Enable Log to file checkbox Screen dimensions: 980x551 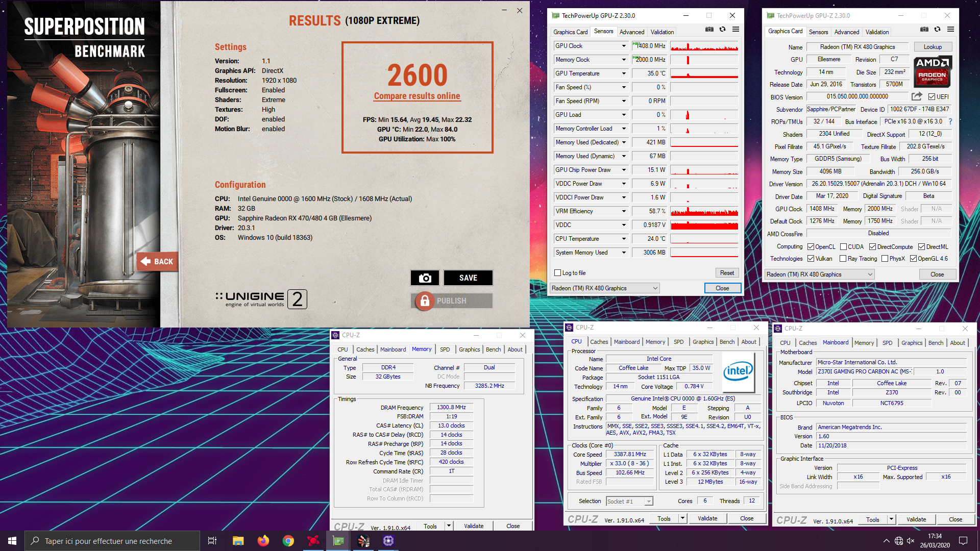coord(558,273)
